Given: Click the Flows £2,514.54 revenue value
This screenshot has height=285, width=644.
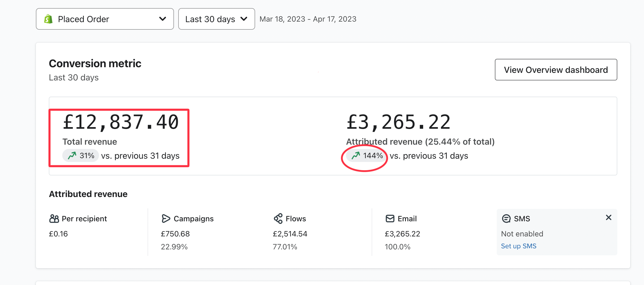Looking at the screenshot, I should pos(290,234).
